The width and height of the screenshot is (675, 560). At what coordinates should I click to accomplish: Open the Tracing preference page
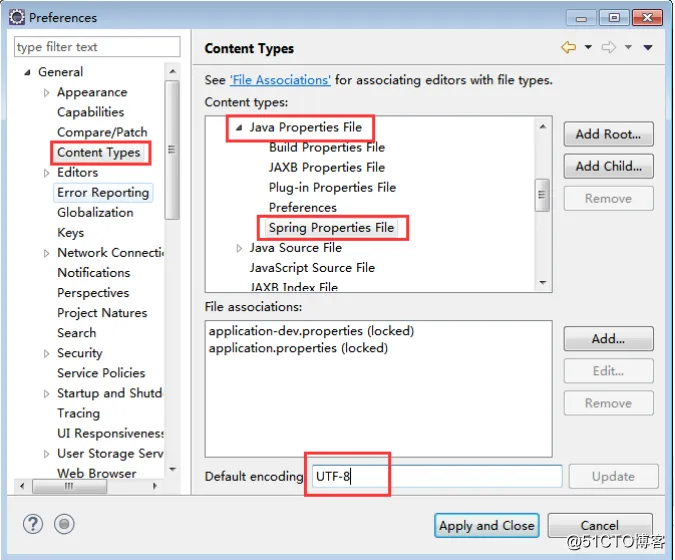click(78, 413)
